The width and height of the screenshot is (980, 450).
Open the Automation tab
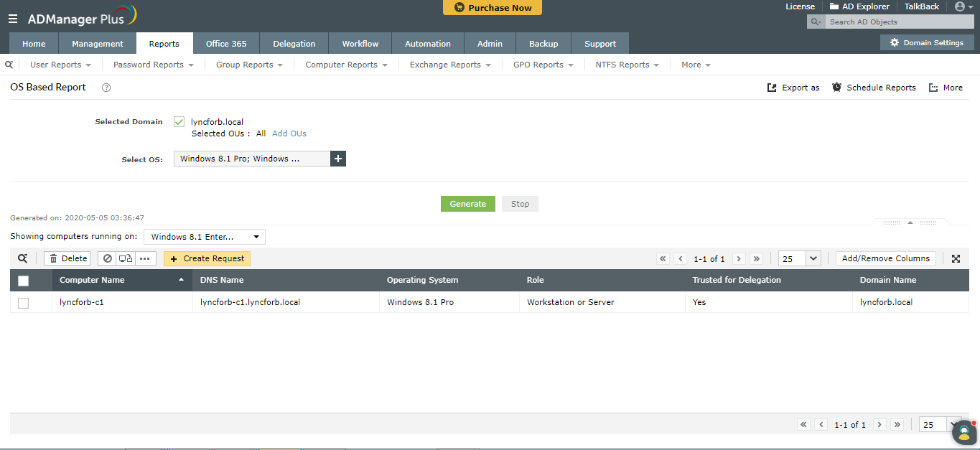coord(428,43)
